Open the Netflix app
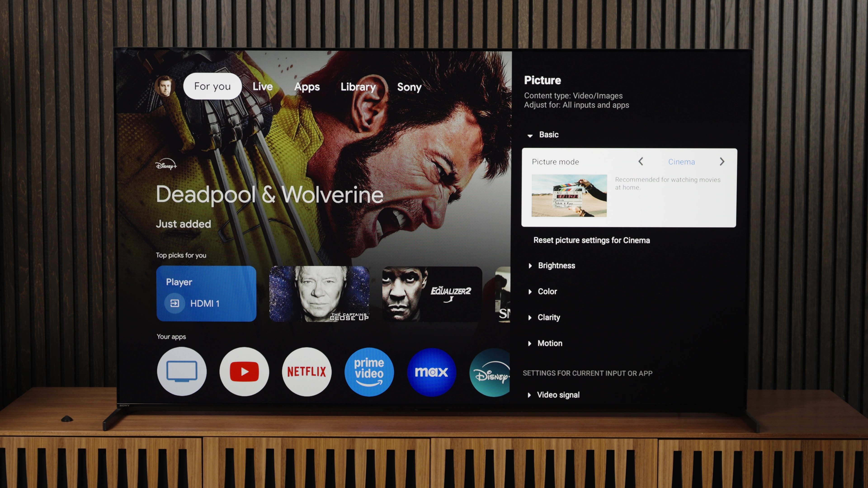This screenshot has width=868, height=488. (307, 371)
